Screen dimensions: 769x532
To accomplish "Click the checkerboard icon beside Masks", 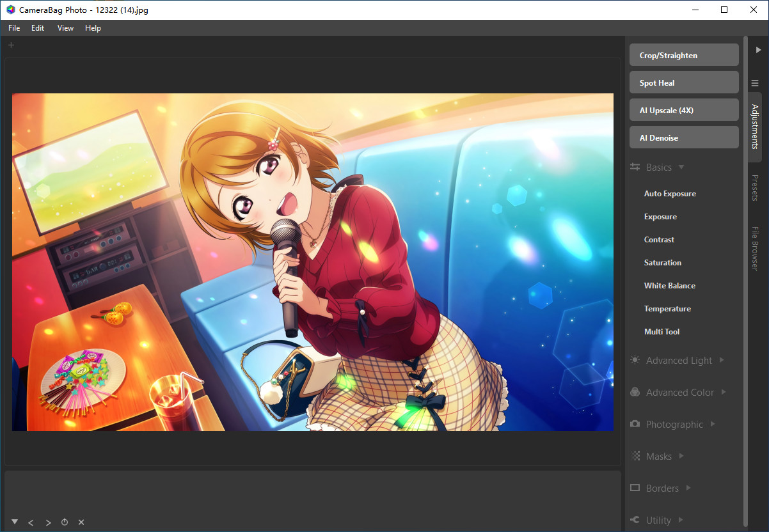I will [x=635, y=456].
